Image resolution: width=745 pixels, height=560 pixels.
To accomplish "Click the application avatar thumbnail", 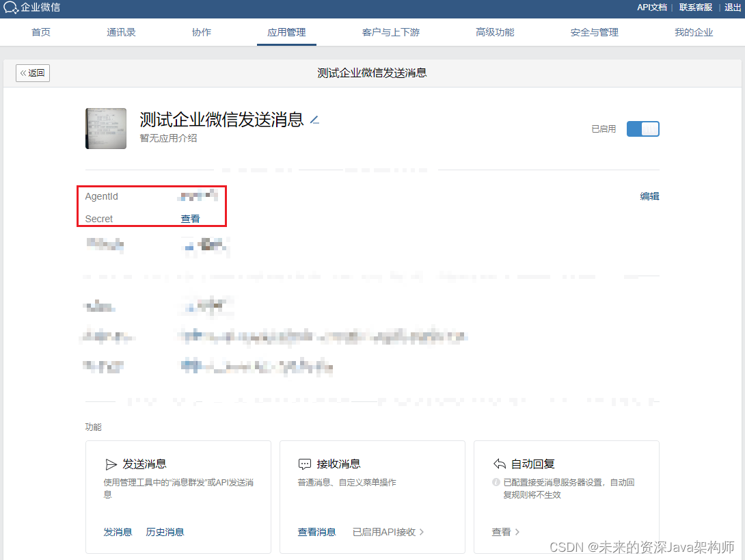I will (x=106, y=129).
